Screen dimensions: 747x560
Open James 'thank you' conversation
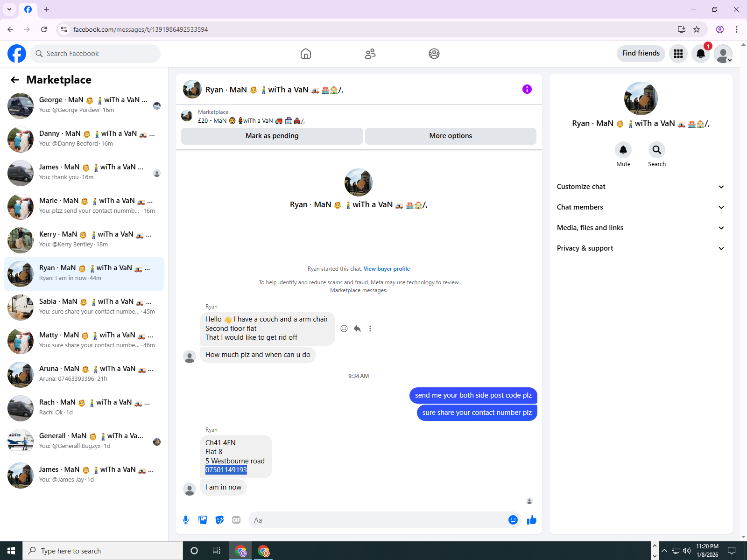[x=84, y=173]
